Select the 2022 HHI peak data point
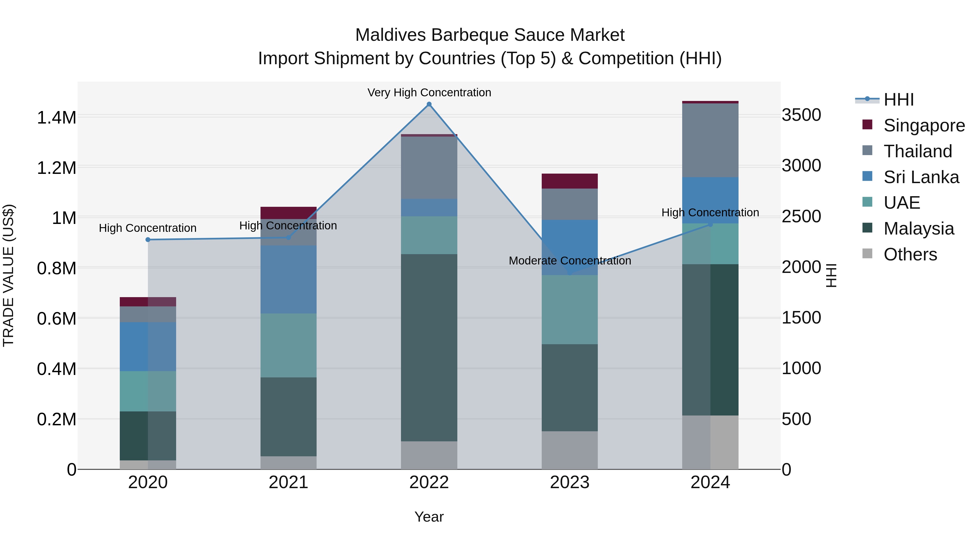The image size is (980, 551). [x=429, y=104]
